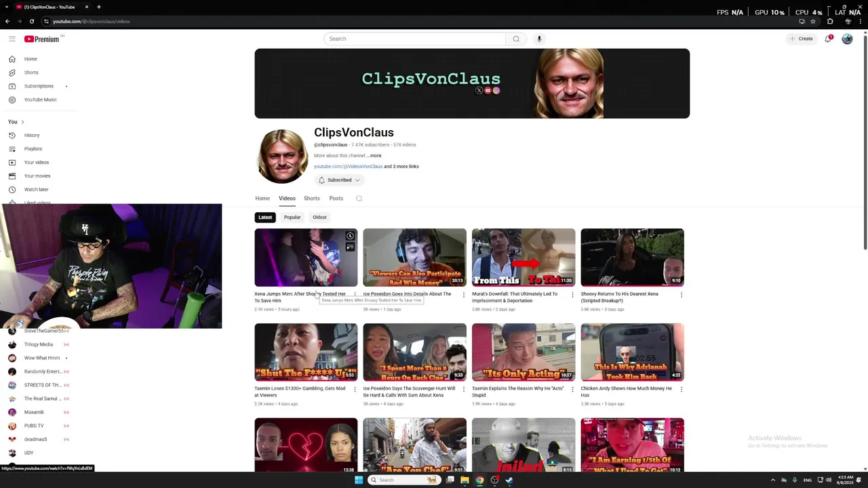Viewport: 868px width, 488px height.
Task: Open the new tab plus button
Action: [99, 7]
